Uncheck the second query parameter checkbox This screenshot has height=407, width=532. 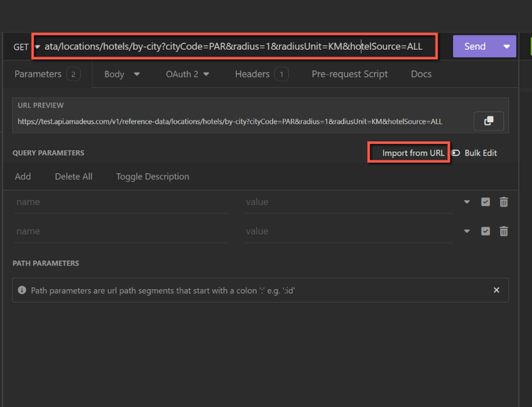tap(486, 231)
